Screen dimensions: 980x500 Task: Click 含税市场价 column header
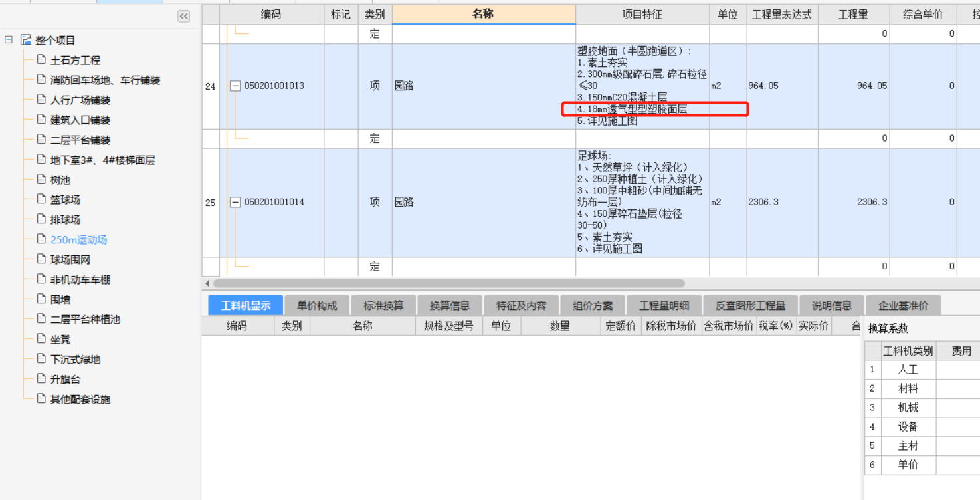click(729, 326)
